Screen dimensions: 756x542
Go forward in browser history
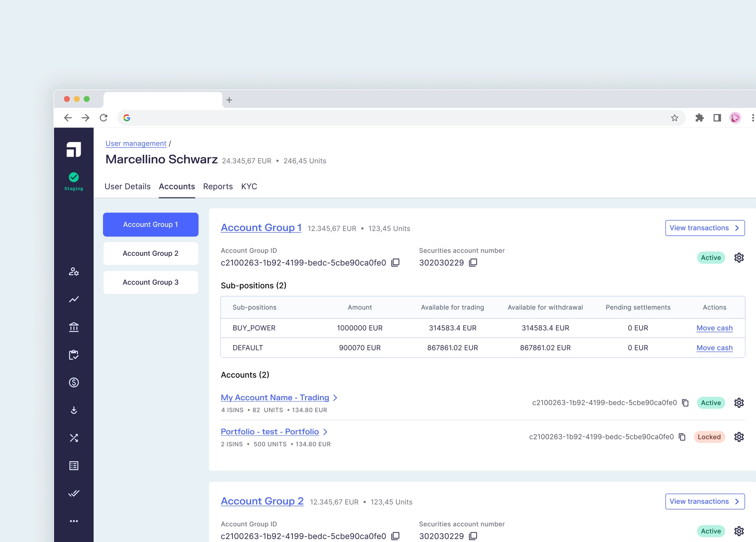tap(85, 118)
